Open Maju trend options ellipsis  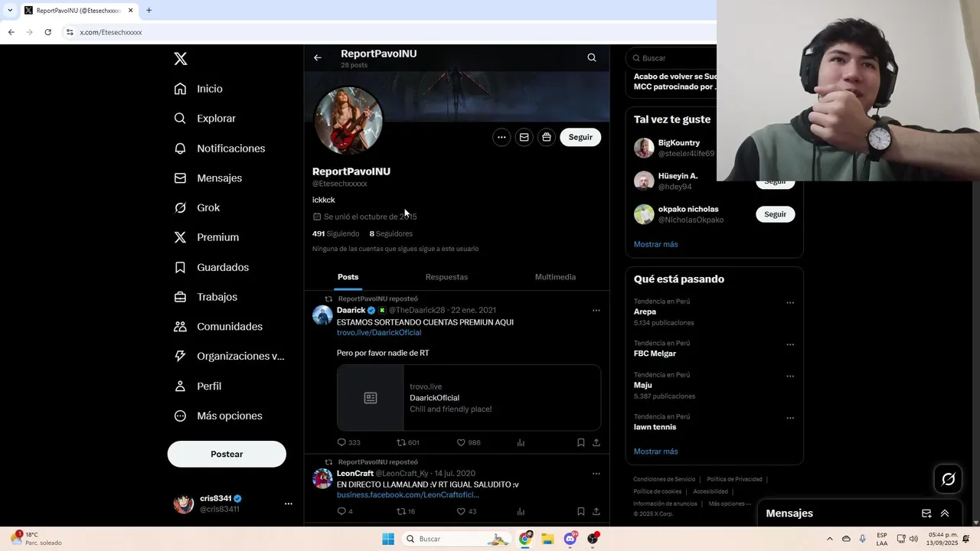(x=790, y=377)
